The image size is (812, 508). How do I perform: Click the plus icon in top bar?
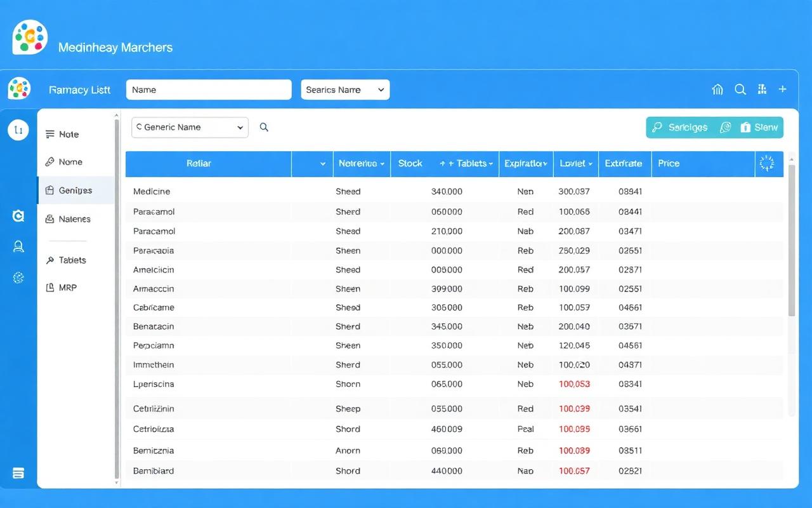[783, 90]
